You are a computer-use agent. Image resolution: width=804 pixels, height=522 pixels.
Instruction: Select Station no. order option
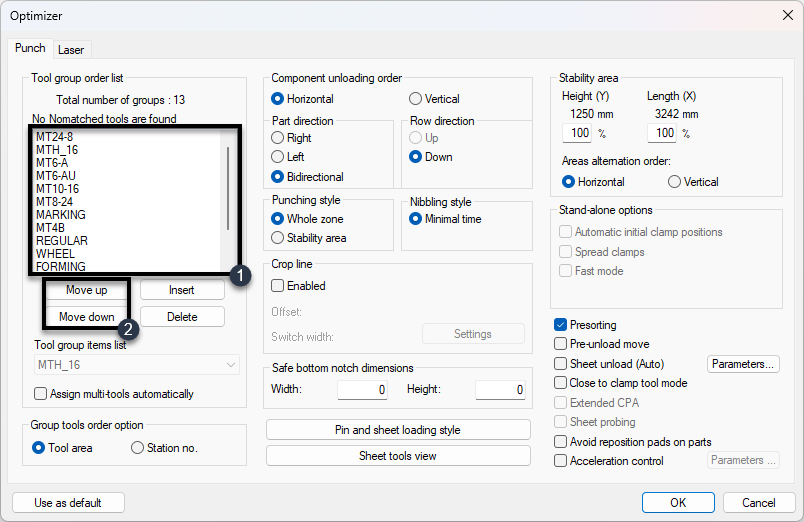(x=165, y=448)
